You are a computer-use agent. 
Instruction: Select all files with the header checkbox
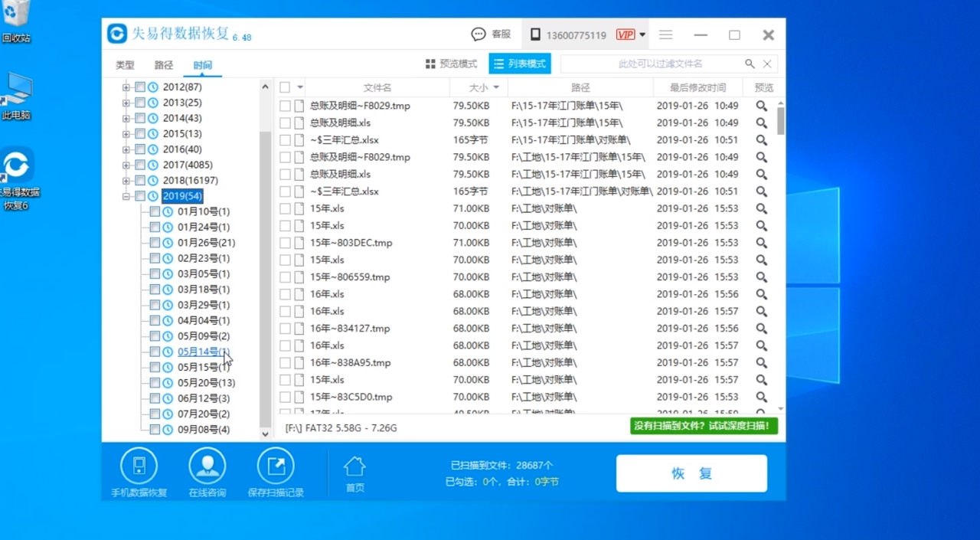point(284,87)
